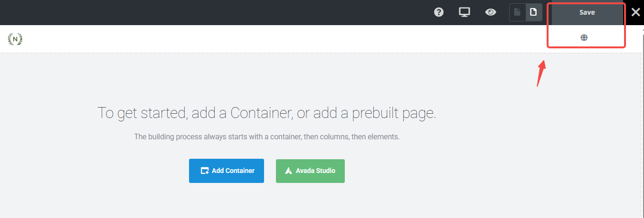Click the empty white header bar beside the logo
Viewport: 644px width, 218px height.
285,39
